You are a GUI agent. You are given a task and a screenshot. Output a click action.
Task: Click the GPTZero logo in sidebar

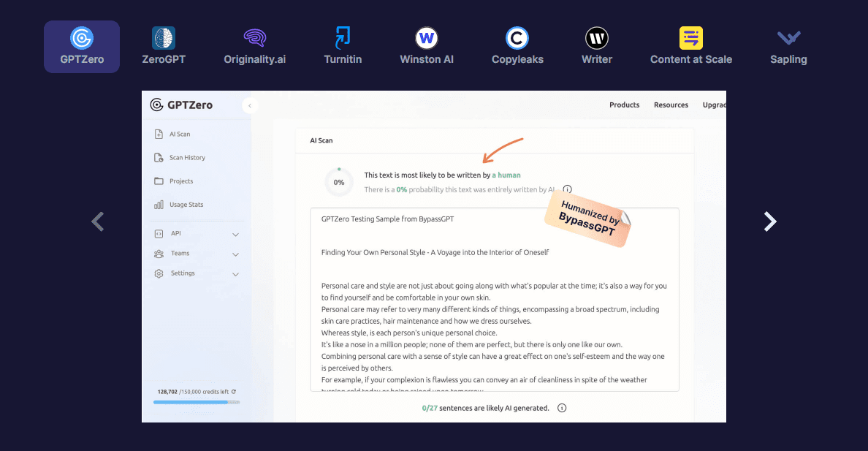pos(182,105)
